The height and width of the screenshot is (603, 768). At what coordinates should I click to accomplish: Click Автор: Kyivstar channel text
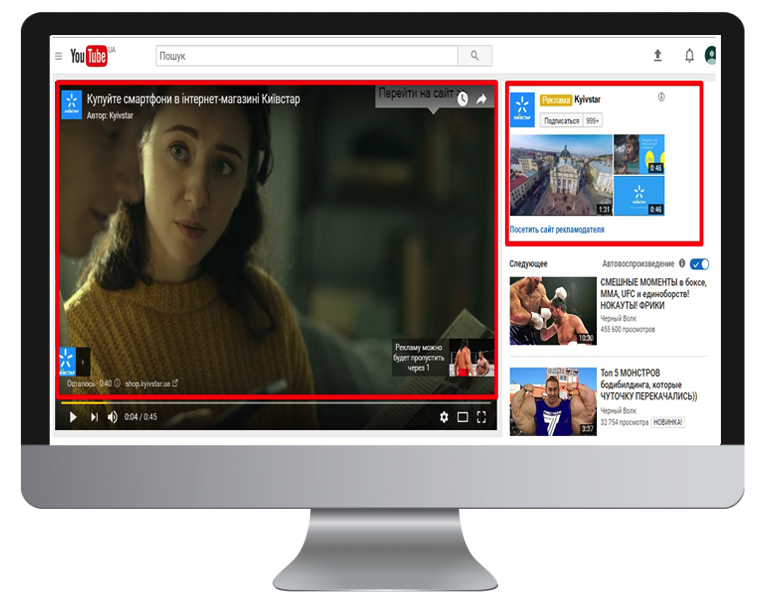pyautogui.click(x=110, y=116)
